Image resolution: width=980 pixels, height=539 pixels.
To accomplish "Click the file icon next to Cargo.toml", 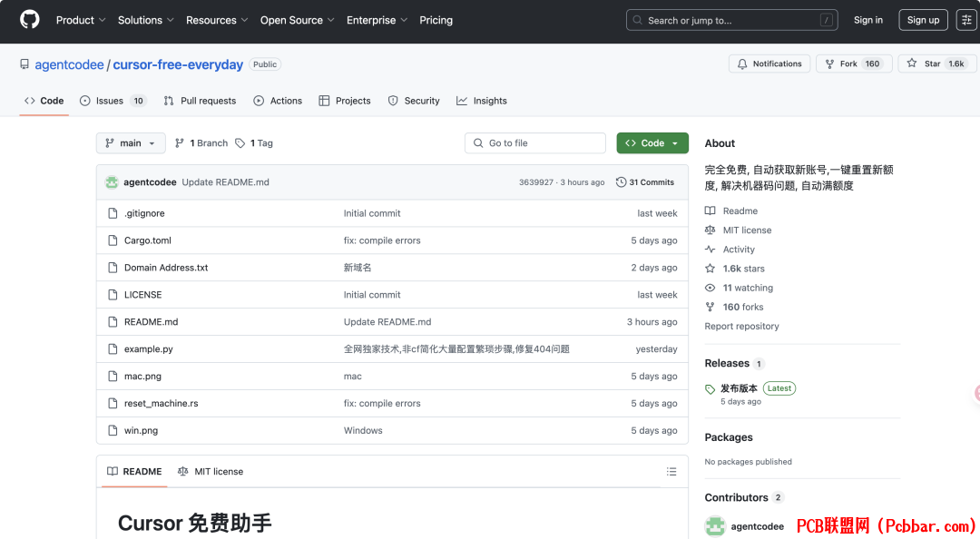I will [113, 240].
